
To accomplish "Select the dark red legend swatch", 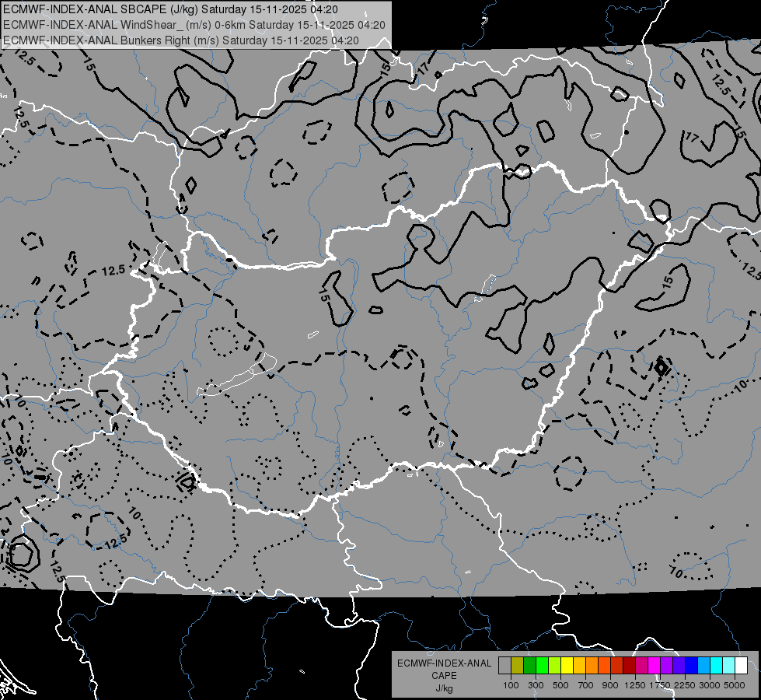I will coord(629,666).
